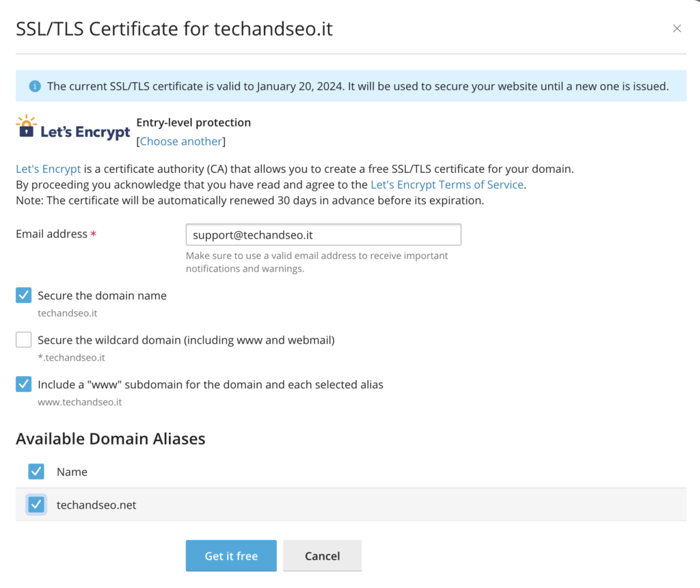Open the Let's Encrypt link in description
This screenshot has height=588, width=700.
tap(49, 169)
